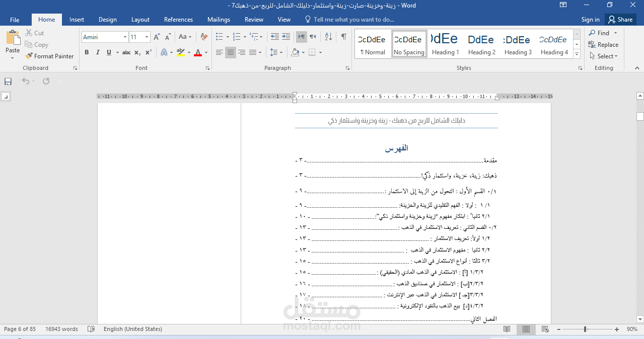Expand the numbering list dropdown

[245, 37]
